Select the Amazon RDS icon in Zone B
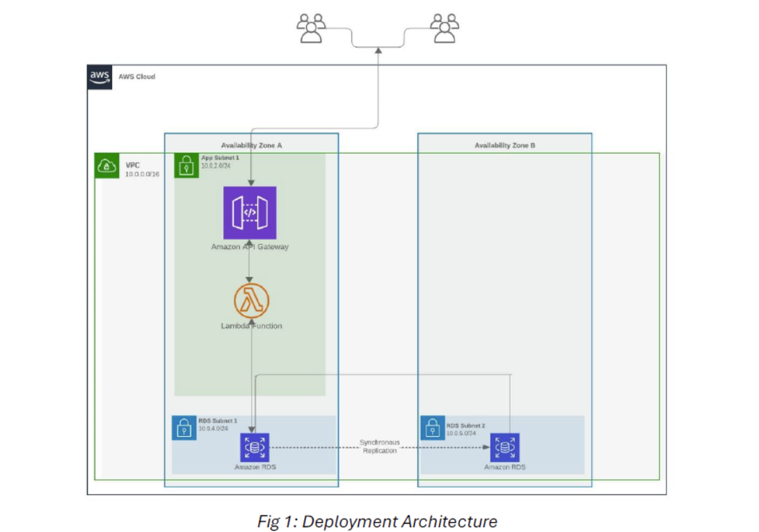 (x=504, y=447)
